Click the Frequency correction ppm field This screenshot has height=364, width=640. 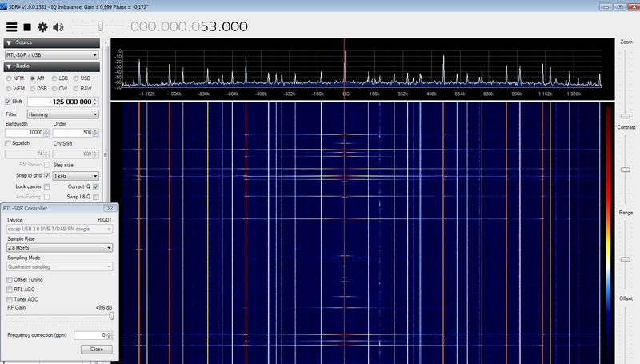[x=90, y=335]
